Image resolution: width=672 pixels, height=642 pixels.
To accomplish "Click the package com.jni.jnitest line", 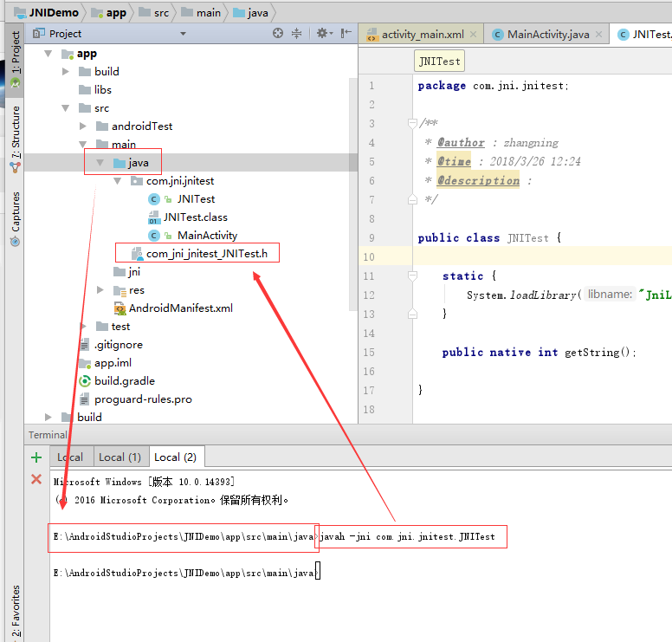I will coord(494,86).
